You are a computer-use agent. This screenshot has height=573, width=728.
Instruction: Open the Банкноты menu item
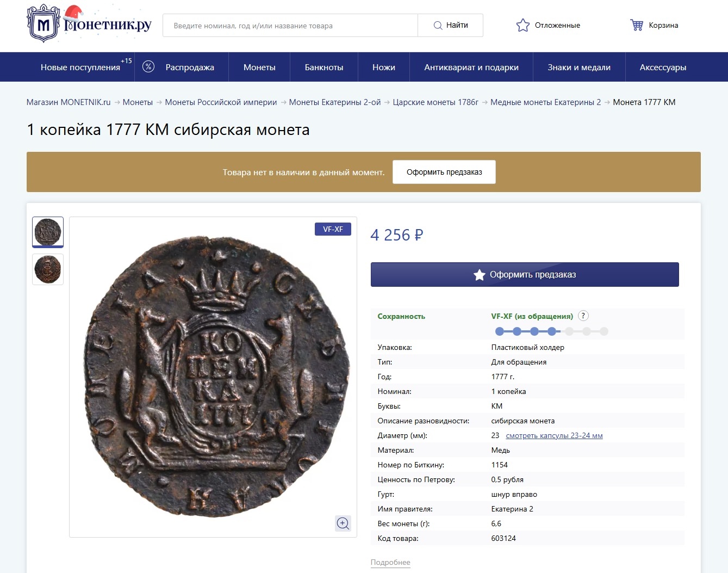tap(324, 67)
